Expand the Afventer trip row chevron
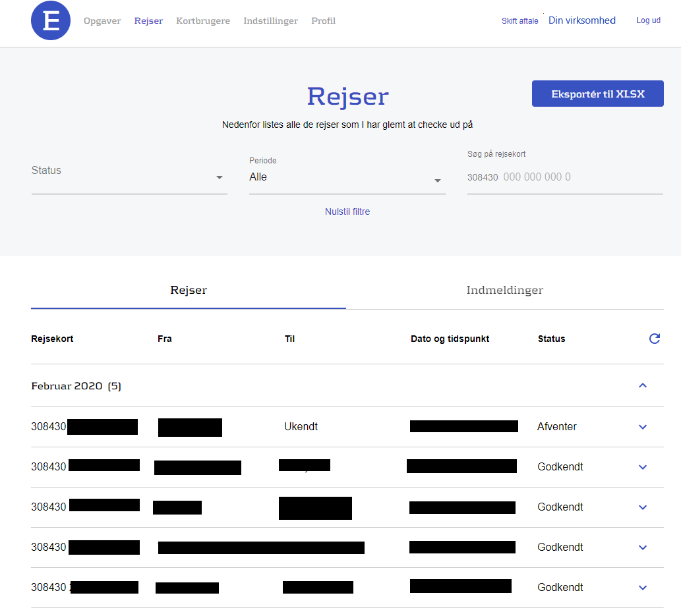This screenshot has width=681, height=616. click(x=643, y=427)
